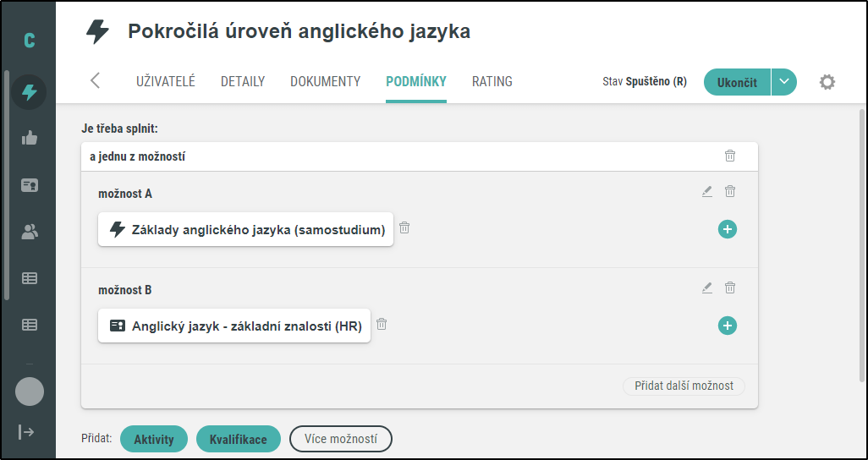Open Anglický jazyk - základní znalosti (HR) card

pyautogui.click(x=234, y=326)
